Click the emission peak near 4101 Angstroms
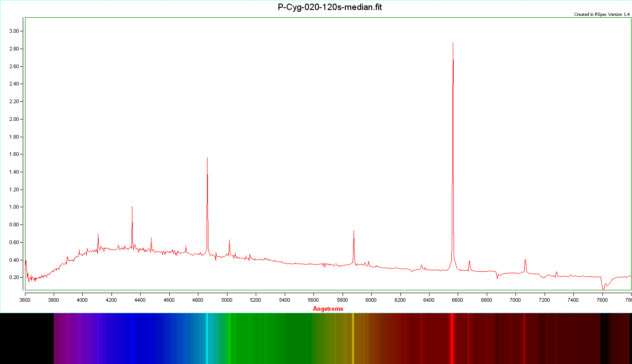632x364 pixels. click(x=98, y=235)
